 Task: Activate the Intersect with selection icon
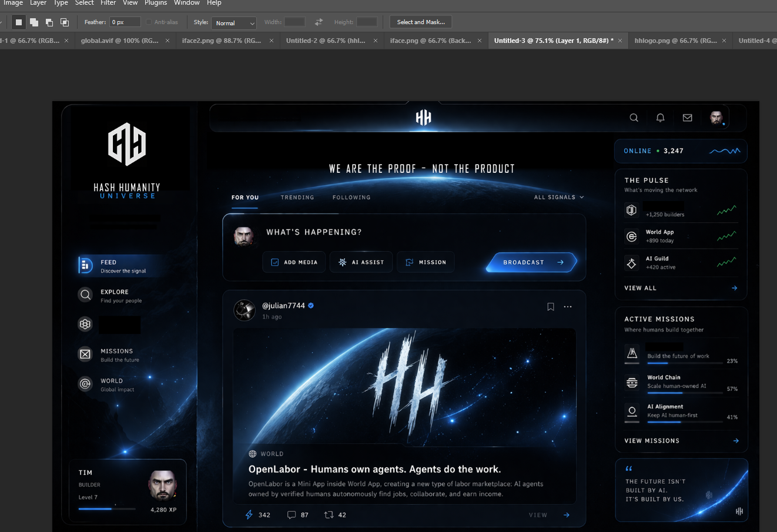coord(65,22)
